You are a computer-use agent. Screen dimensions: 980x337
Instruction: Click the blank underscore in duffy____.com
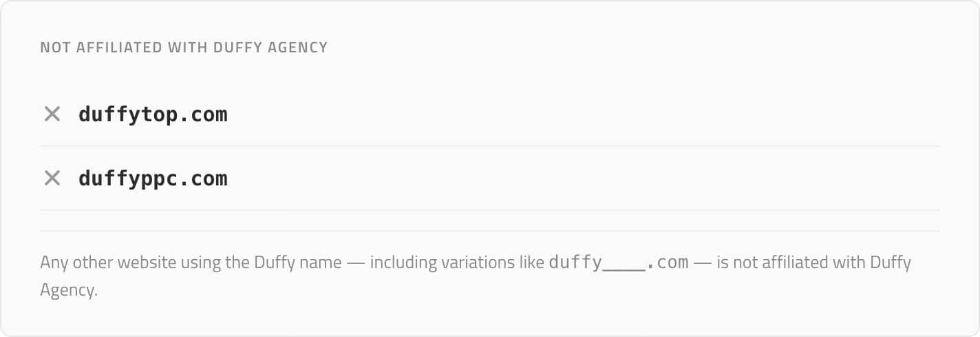point(624,264)
